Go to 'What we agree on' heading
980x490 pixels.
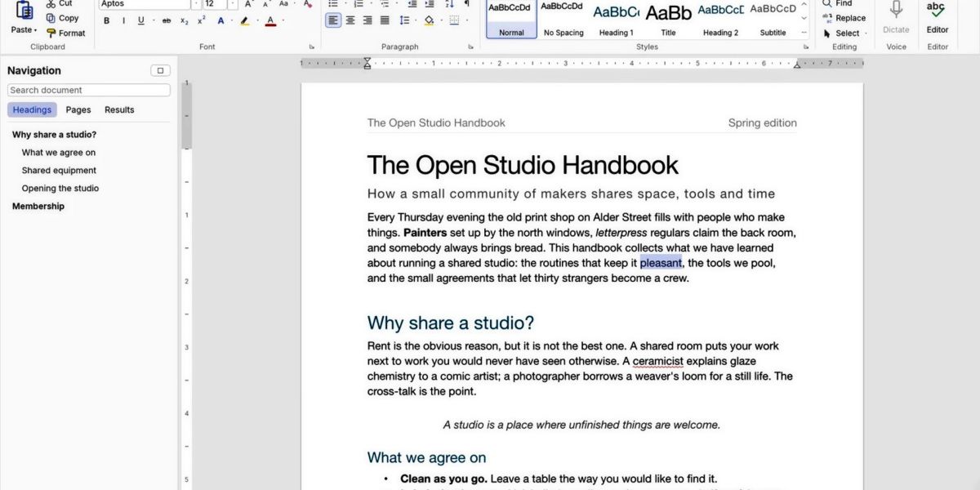[x=59, y=153]
